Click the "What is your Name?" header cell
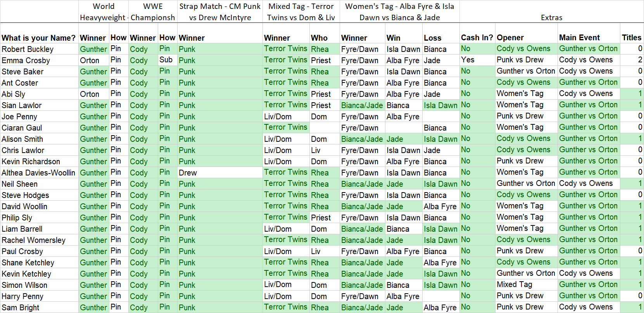This screenshot has height=313, width=644. (39, 38)
